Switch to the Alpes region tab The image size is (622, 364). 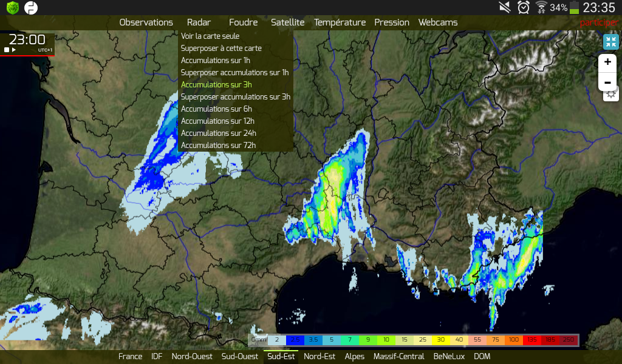[354, 356]
